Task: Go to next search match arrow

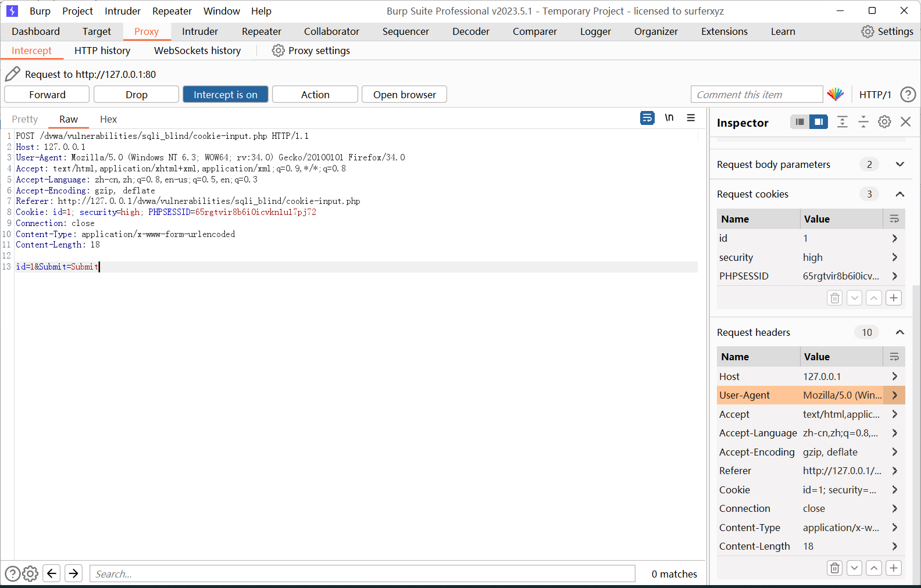Action: [74, 573]
